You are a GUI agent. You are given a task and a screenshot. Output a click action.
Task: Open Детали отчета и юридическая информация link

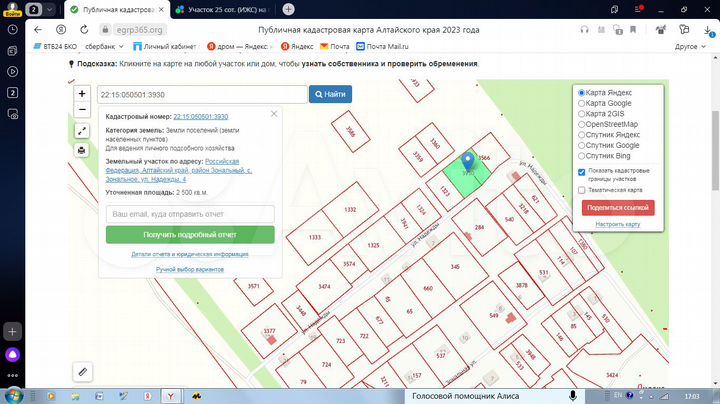click(190, 254)
